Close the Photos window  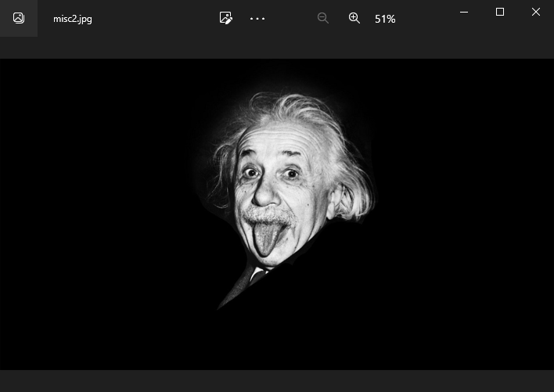536,12
